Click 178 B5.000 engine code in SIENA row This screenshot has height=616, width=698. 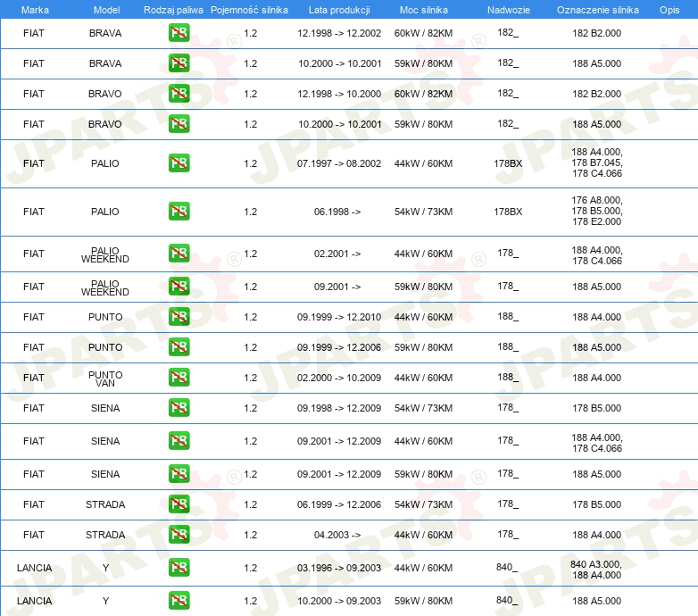click(596, 408)
